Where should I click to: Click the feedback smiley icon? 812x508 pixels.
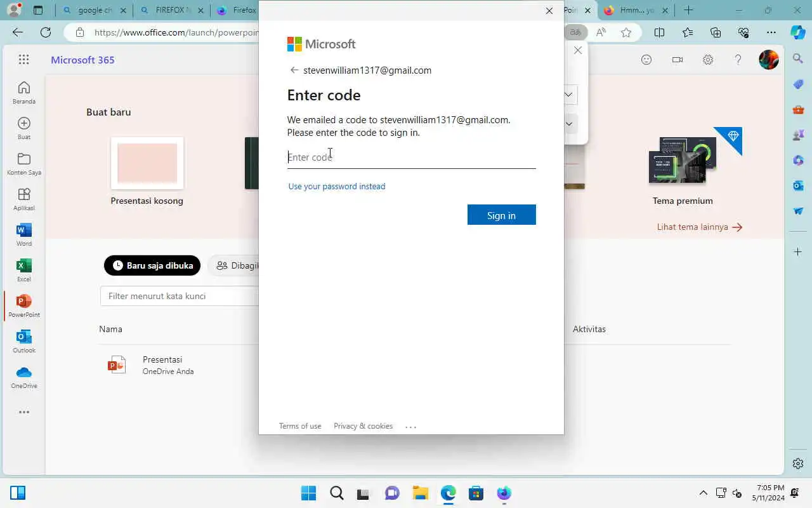pos(646,60)
